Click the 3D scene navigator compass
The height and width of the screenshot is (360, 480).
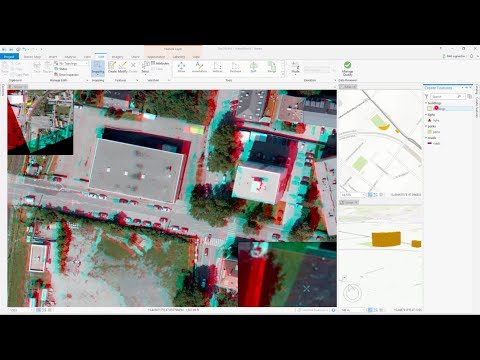click(x=352, y=293)
